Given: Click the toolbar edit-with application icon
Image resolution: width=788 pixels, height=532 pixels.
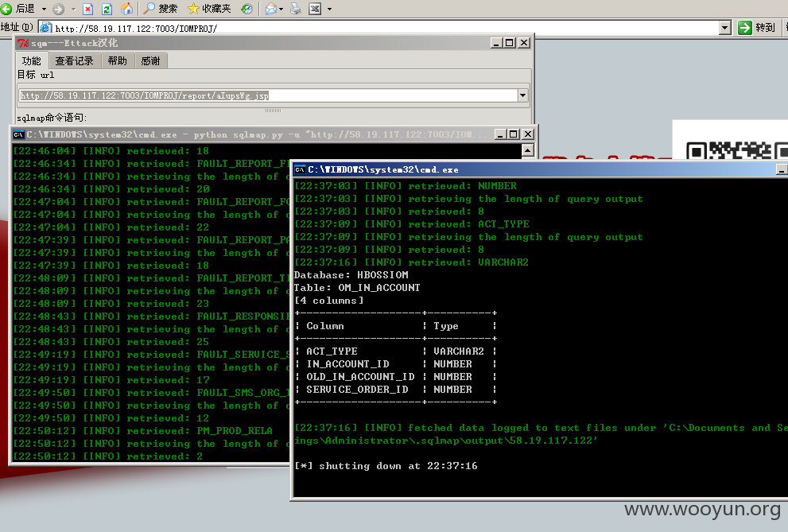Looking at the screenshot, I should click(315, 9).
